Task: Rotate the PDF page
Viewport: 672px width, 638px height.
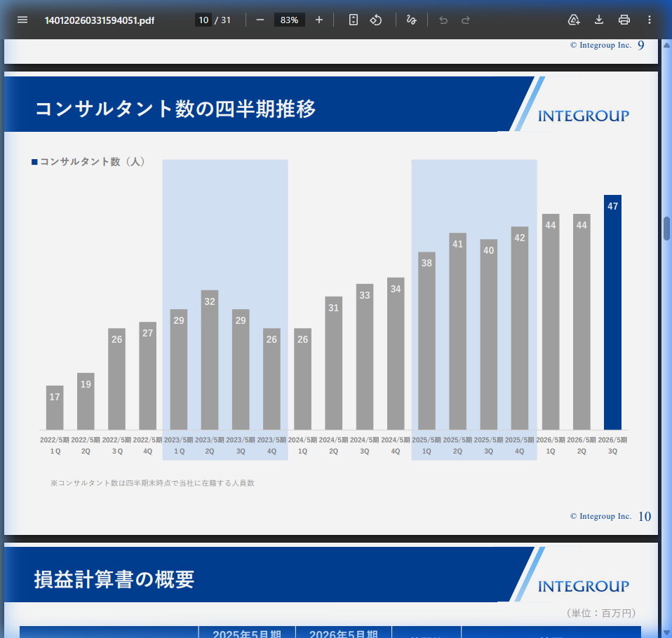Action: coord(376,20)
